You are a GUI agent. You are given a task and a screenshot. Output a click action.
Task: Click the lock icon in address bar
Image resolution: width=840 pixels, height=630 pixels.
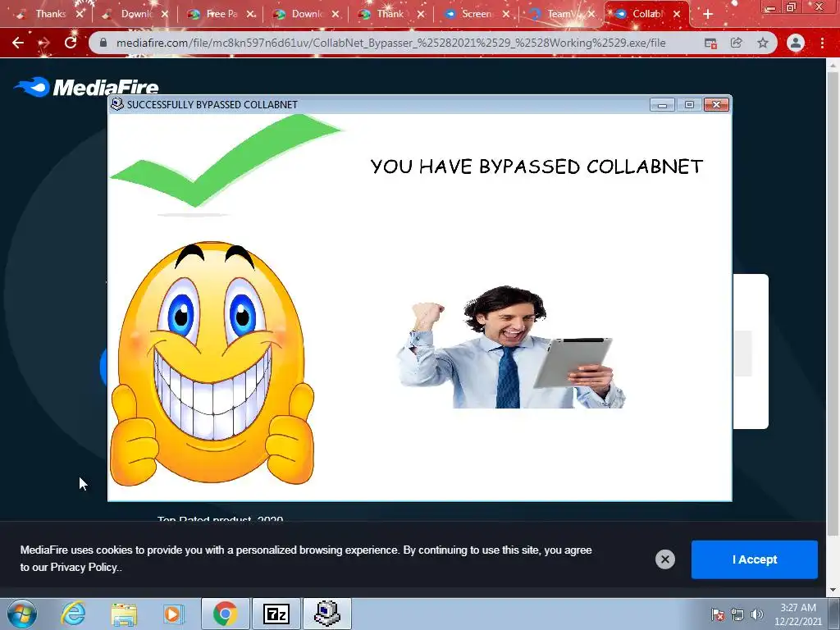tap(103, 43)
